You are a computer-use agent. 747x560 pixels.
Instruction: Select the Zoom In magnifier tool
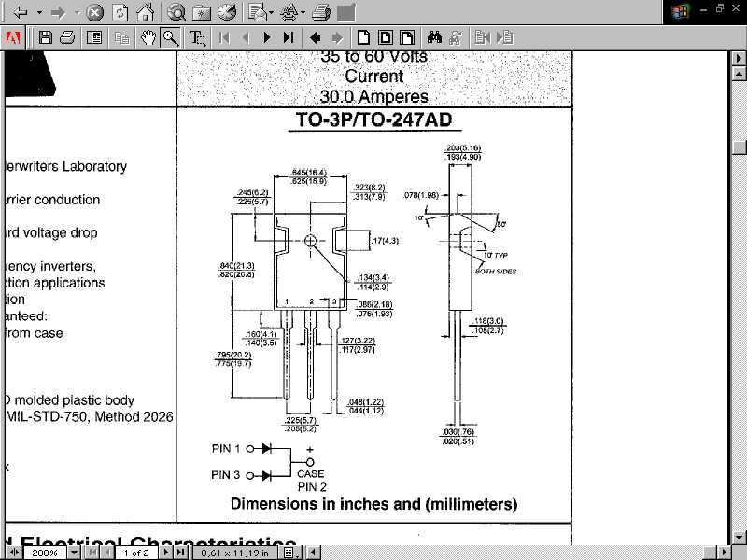click(171, 37)
